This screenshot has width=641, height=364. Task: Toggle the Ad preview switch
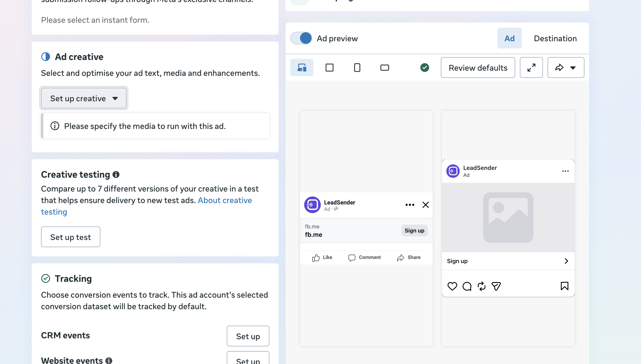click(301, 38)
